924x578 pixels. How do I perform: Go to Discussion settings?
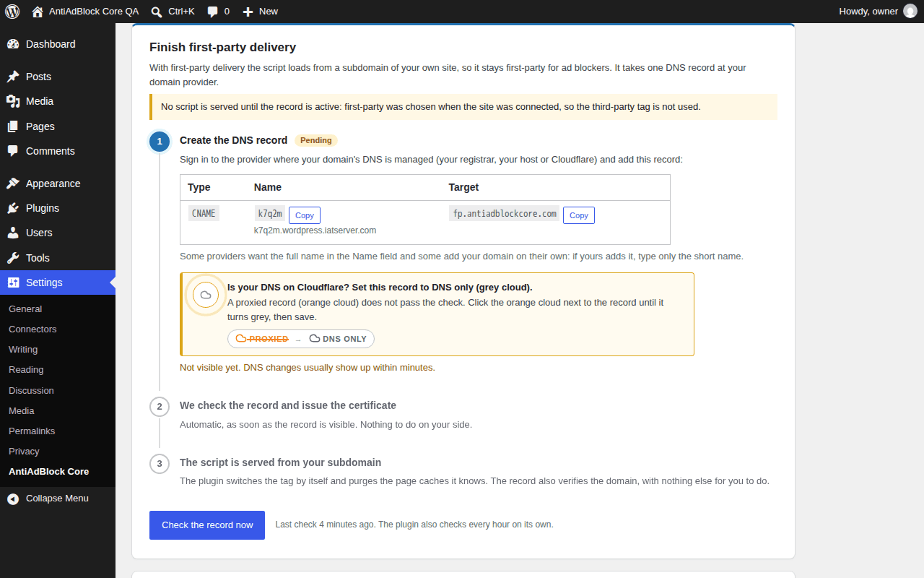pos(31,390)
